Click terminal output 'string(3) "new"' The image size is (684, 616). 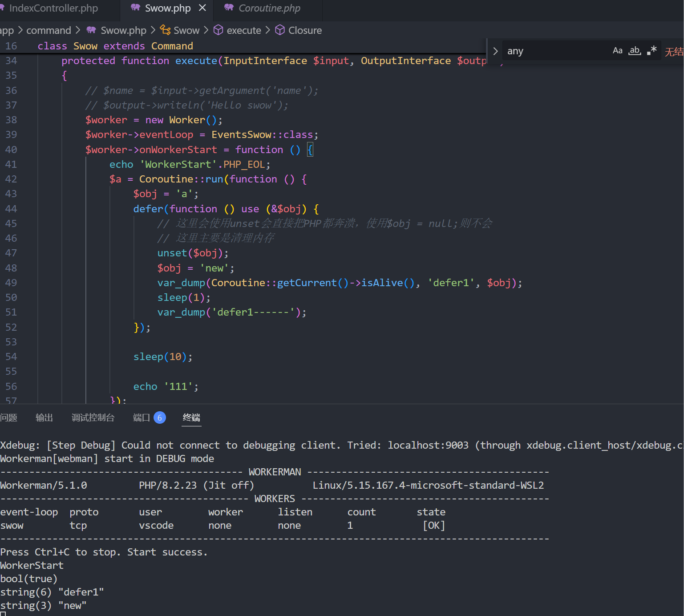43,606
